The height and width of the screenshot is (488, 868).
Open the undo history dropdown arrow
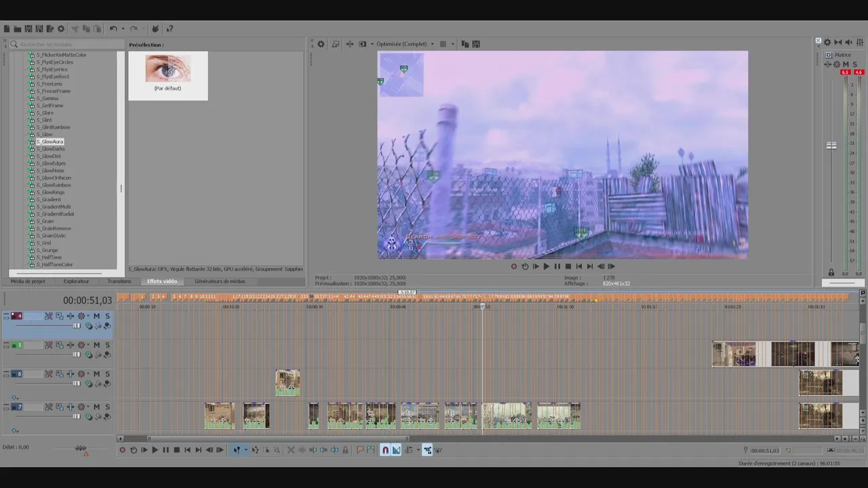click(x=123, y=28)
